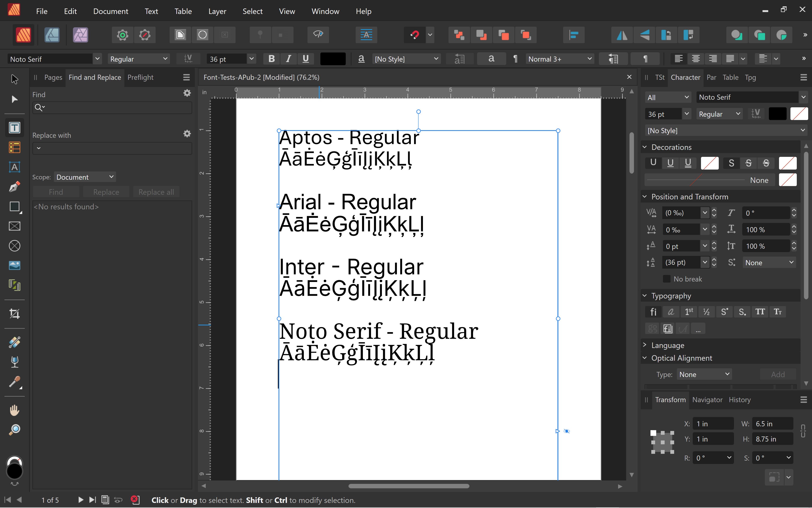Enable No break checkbox

click(667, 279)
